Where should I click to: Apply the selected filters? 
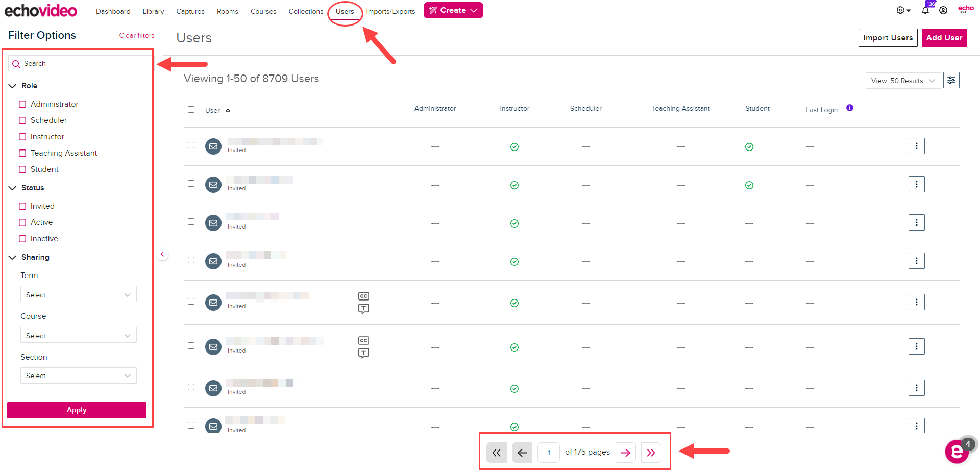(x=77, y=410)
